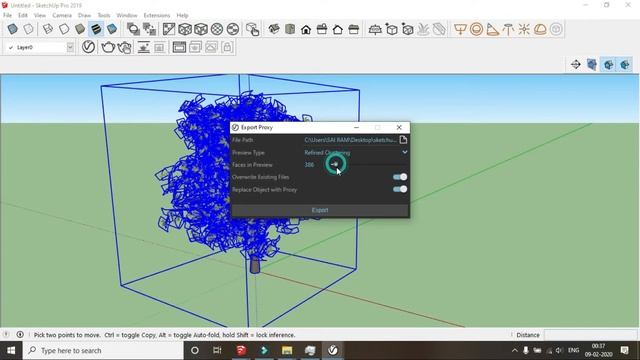Click V-Ray Import Proxy toolbar icon

[x=407, y=29]
